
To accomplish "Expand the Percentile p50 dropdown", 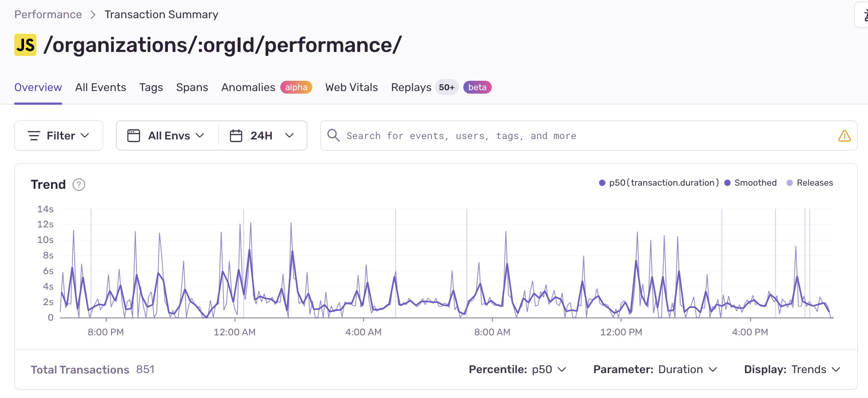I will [518, 369].
